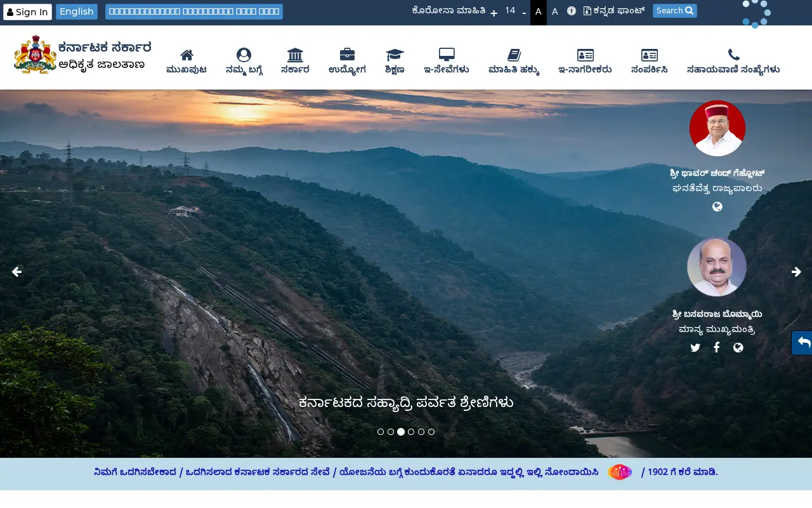The image size is (812, 508).
Task: Click the e-Services (ಇ-ಸೇವೆಗಳು) monitor icon
Action: click(x=447, y=55)
